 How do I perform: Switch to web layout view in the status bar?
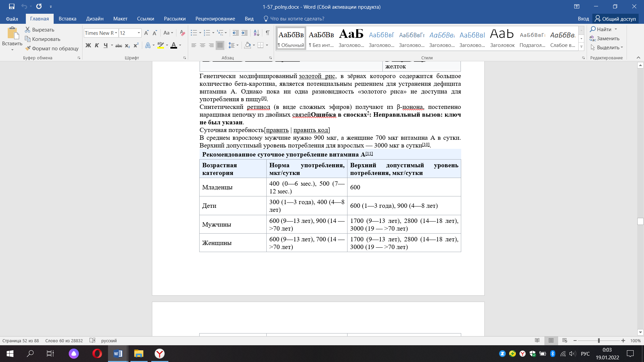[565, 341]
